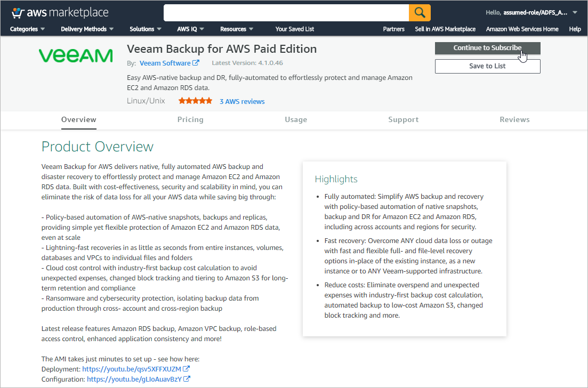Click the orange search magnifier button

click(420, 12)
